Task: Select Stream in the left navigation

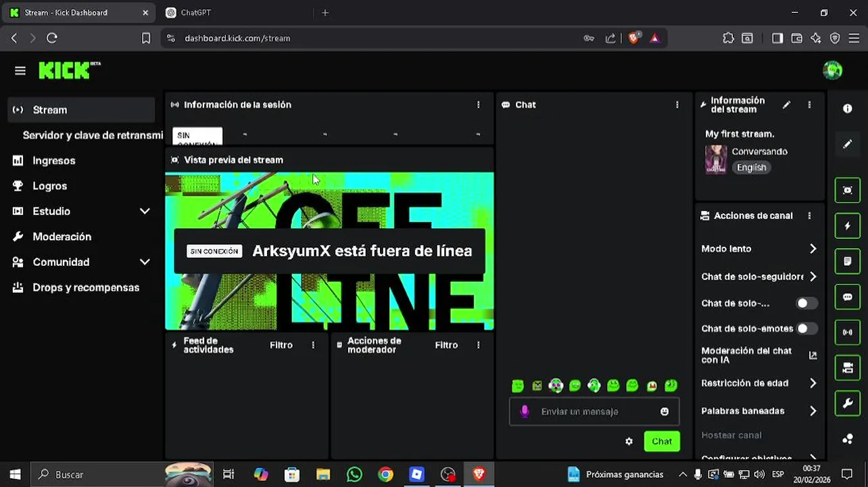Action: click(x=81, y=110)
